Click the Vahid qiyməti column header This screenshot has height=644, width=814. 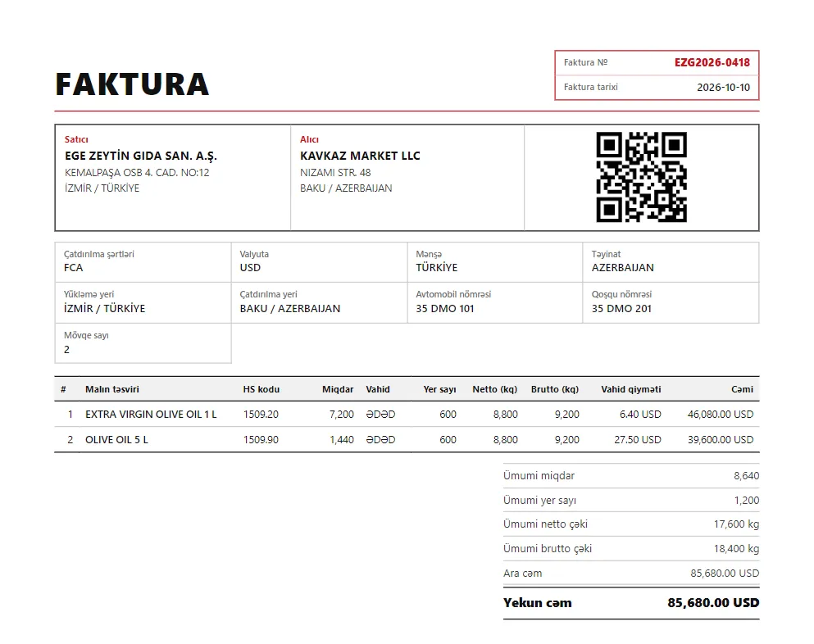click(x=631, y=389)
